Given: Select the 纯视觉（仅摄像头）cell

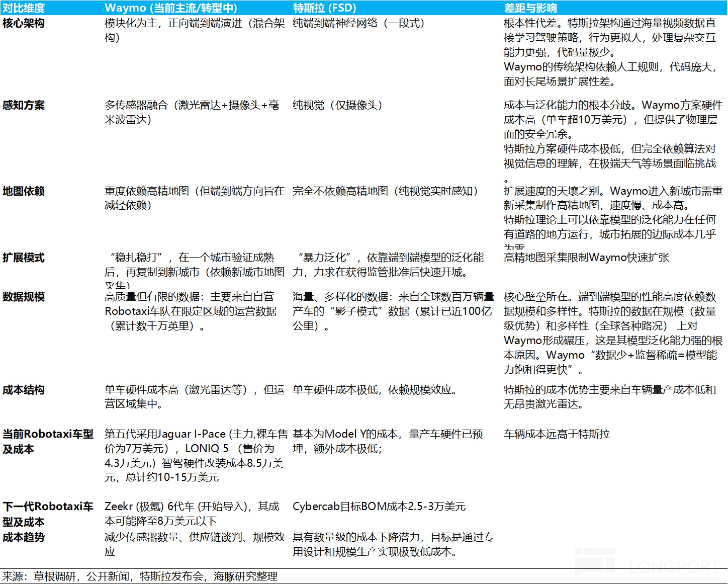Looking at the screenshot, I should (337, 105).
